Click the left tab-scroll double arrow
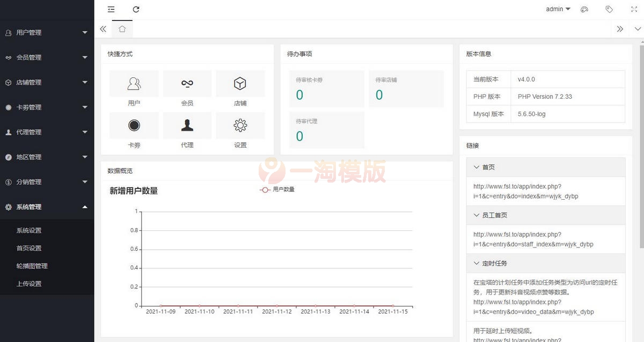The image size is (644, 342). [103, 29]
